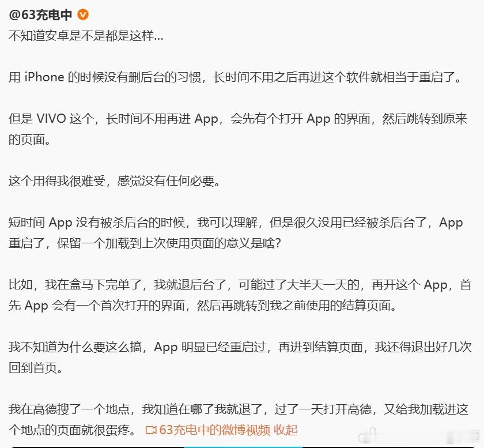Click the line starting 我在高德搜了一个地点
This screenshot has width=484, height=448.
tap(239, 409)
